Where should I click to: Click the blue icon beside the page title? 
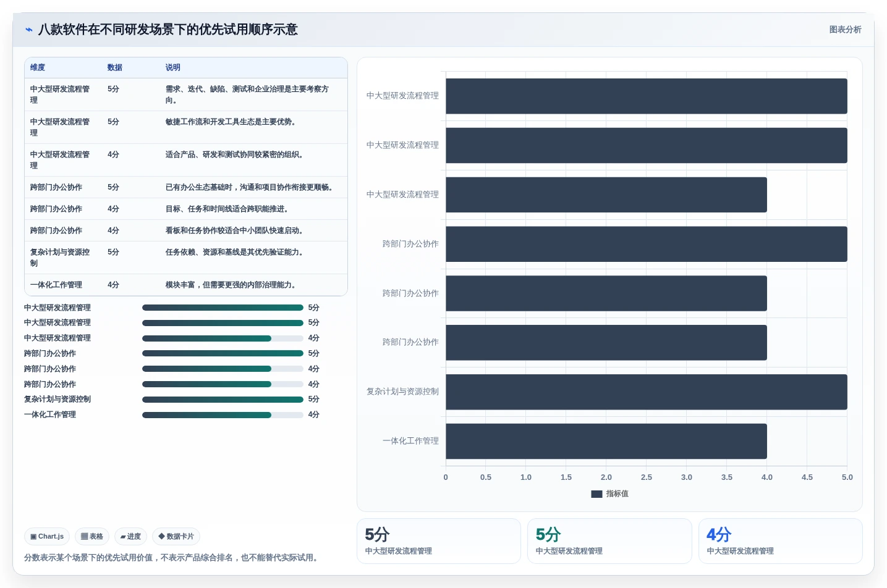pos(29,30)
